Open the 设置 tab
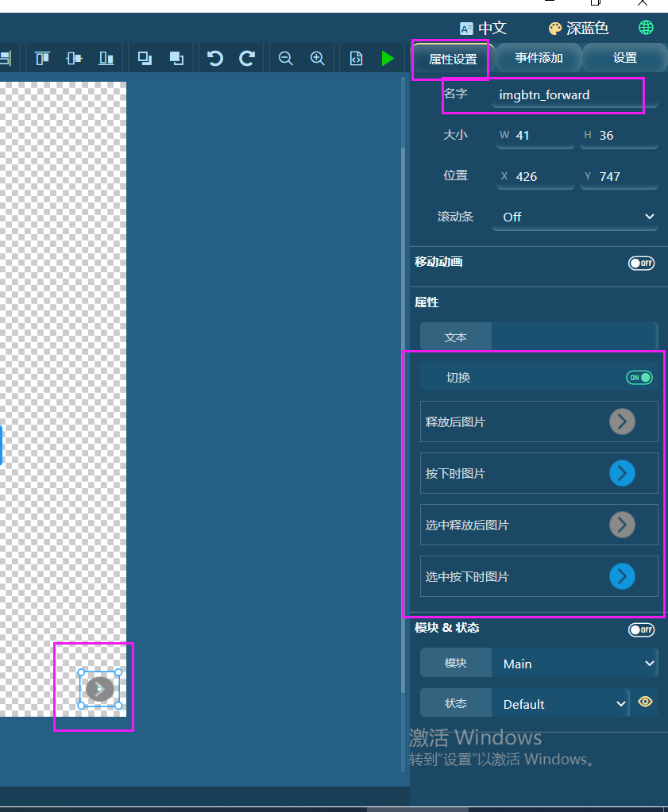668x812 pixels. [x=625, y=58]
